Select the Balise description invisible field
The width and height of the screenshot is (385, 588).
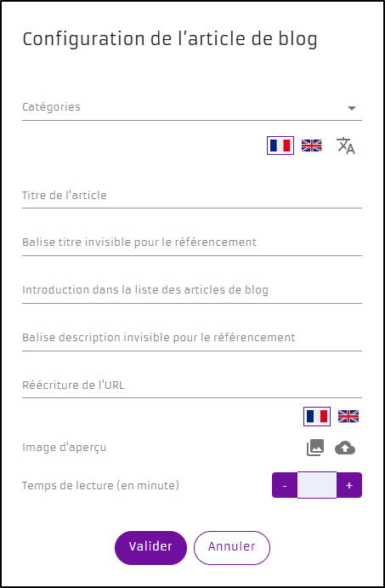click(x=192, y=338)
